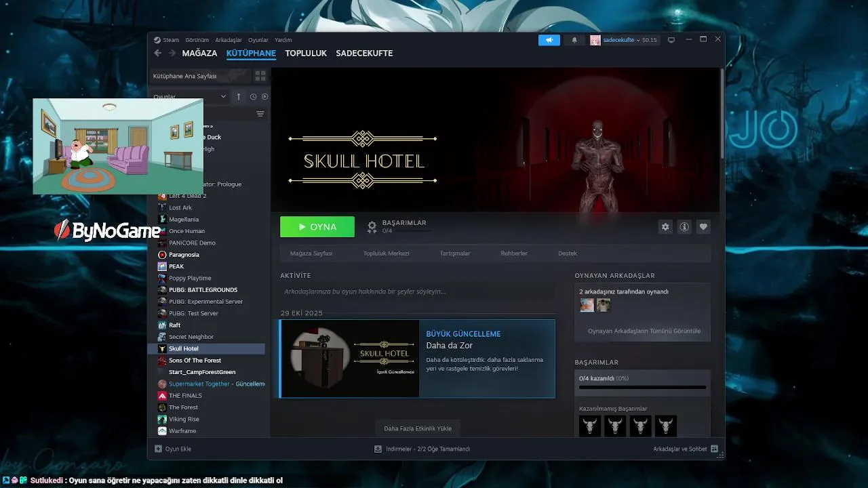Click the Viking Rise game icon

click(162, 419)
